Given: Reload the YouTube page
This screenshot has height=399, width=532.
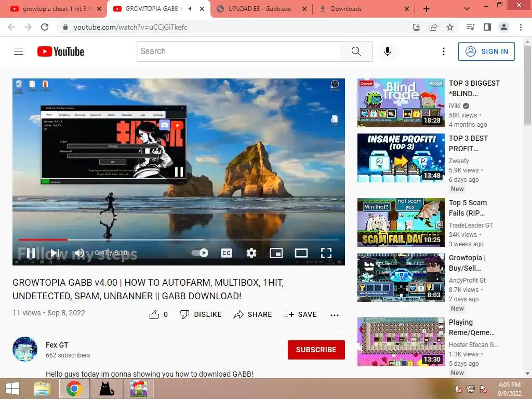Looking at the screenshot, I should point(45,27).
